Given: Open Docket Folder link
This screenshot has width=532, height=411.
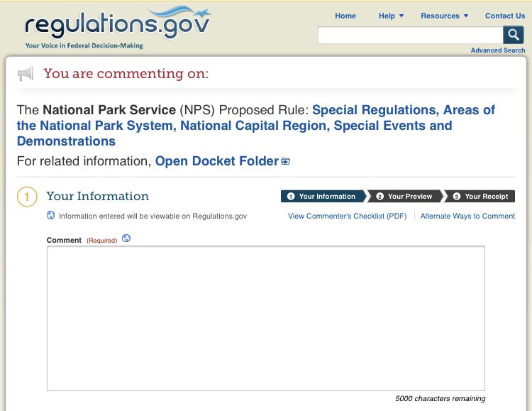Looking at the screenshot, I should (x=217, y=161).
